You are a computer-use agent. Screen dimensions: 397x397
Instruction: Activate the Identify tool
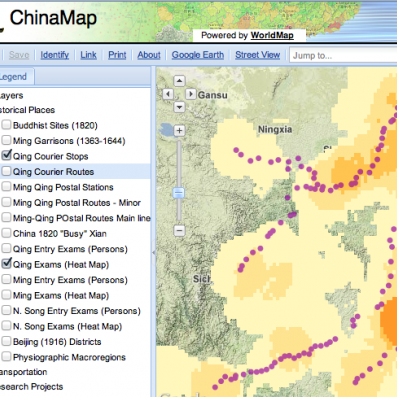pos(55,55)
